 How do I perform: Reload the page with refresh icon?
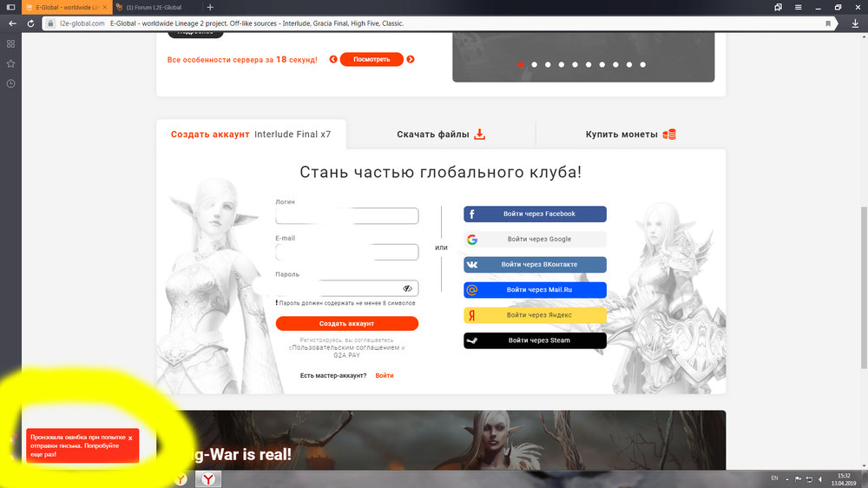tap(32, 23)
